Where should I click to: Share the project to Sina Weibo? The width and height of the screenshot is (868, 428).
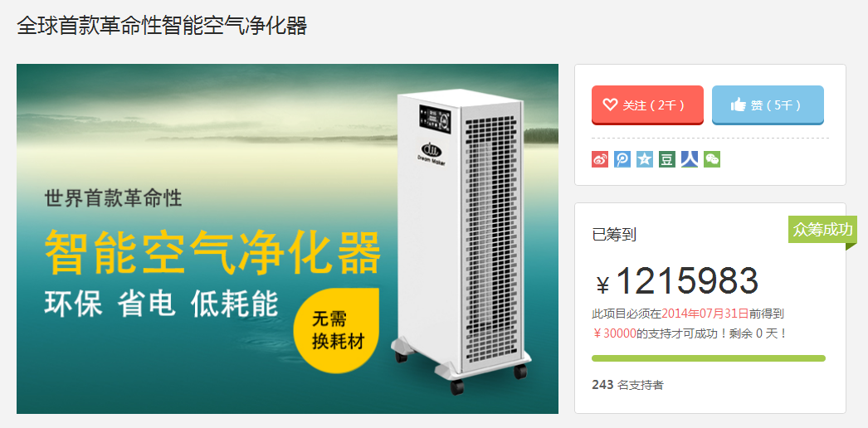(600, 160)
